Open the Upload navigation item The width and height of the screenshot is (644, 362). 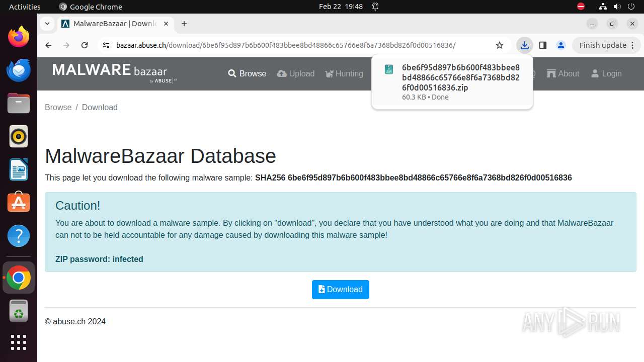pyautogui.click(x=296, y=73)
